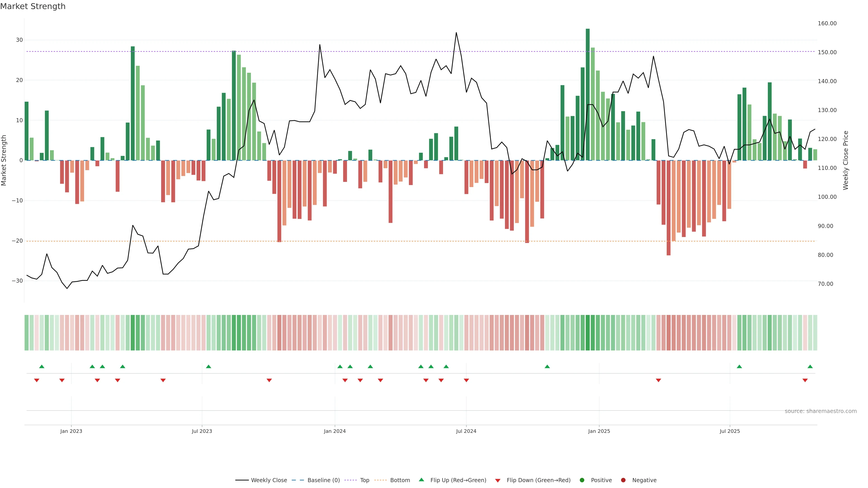Click the Jul 2025 x-axis label

(x=729, y=431)
